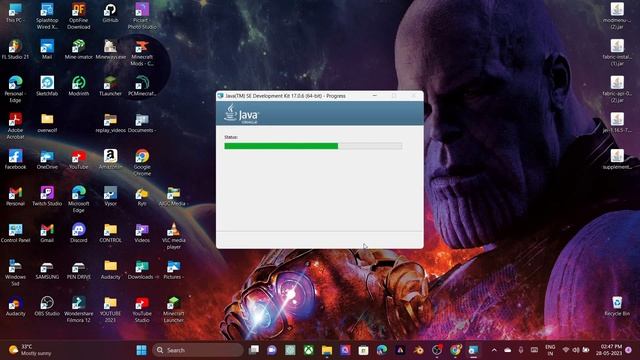Select the Vysor desktop icon
The width and height of the screenshot is (640, 360).
point(110,196)
